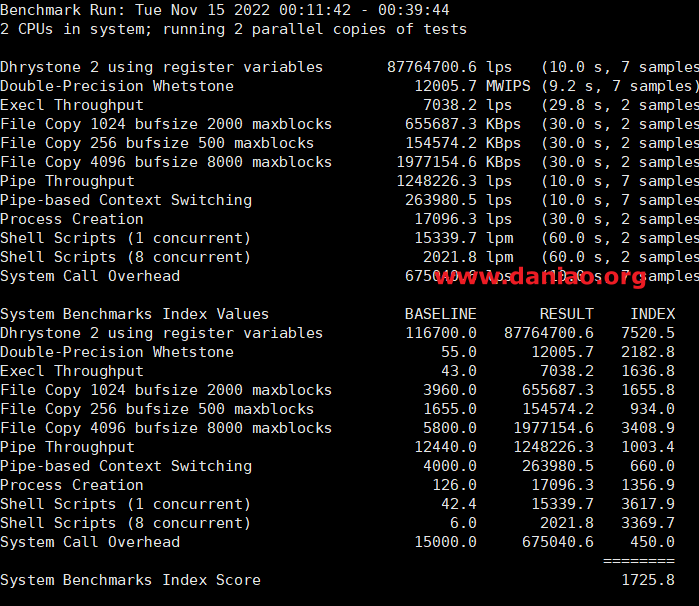
Task: Select Execl Throughput index 1636.8
Action: click(648, 371)
